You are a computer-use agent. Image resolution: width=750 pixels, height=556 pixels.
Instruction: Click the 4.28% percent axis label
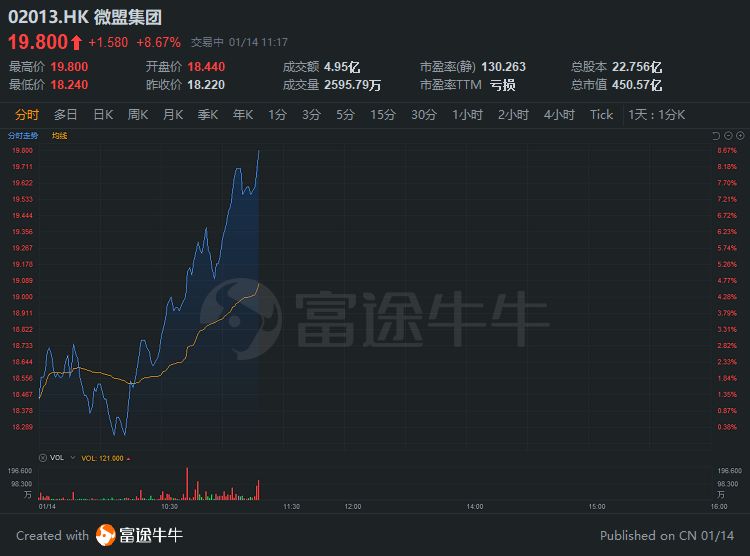coord(727,297)
